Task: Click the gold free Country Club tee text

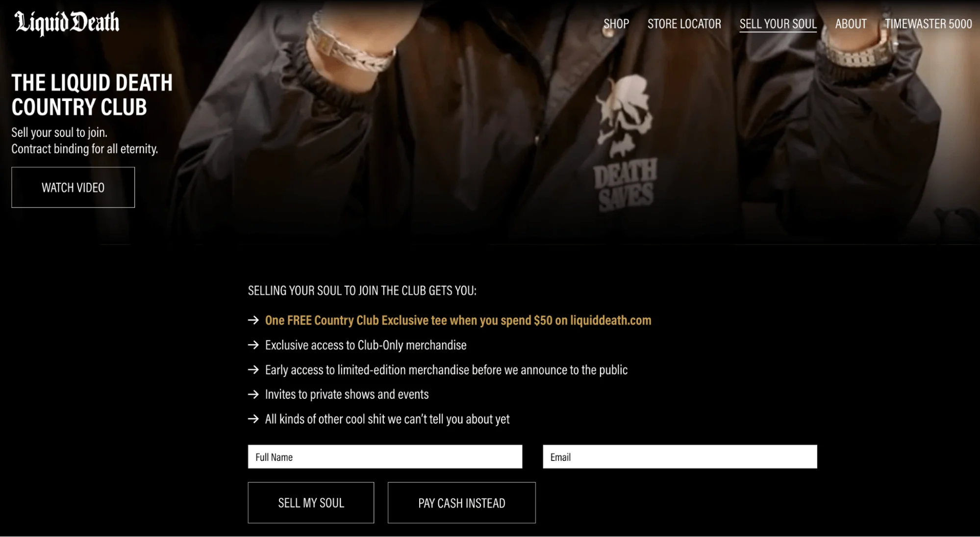Action: [458, 320]
